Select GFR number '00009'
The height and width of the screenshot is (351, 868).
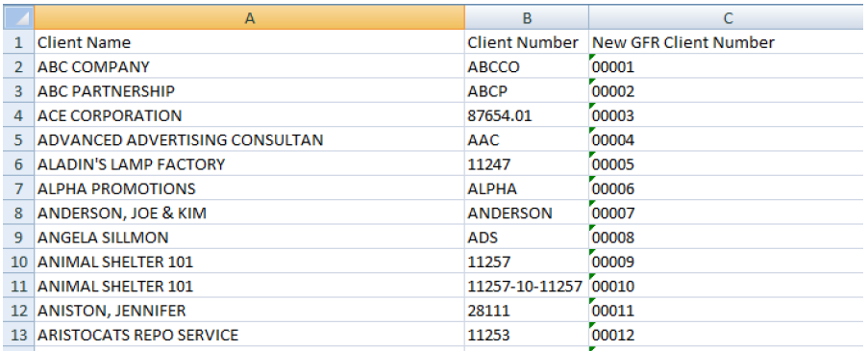[728, 262]
